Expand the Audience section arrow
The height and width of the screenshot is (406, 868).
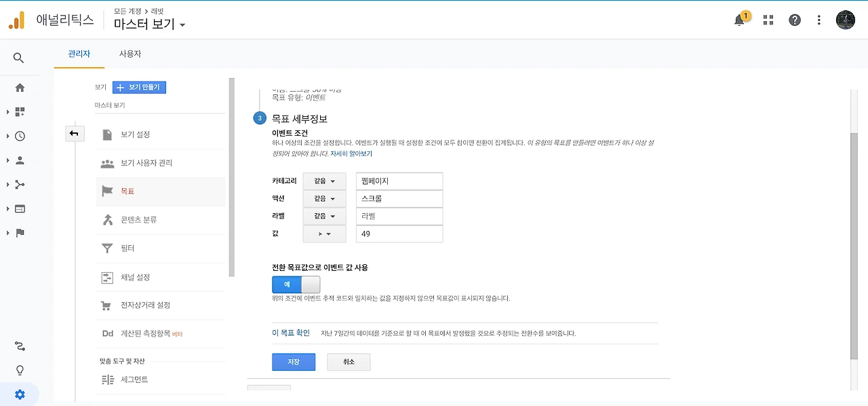tap(7, 160)
